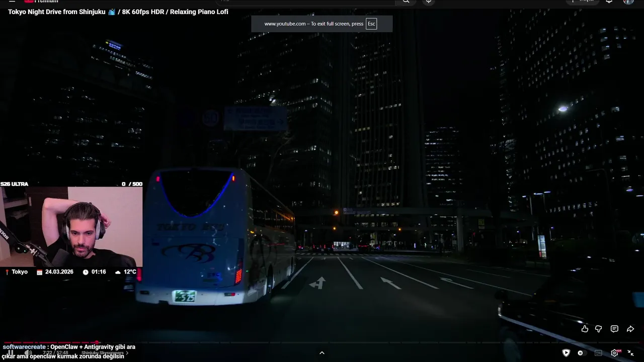
Task: Open the comments panel icon
Action: 614,329
